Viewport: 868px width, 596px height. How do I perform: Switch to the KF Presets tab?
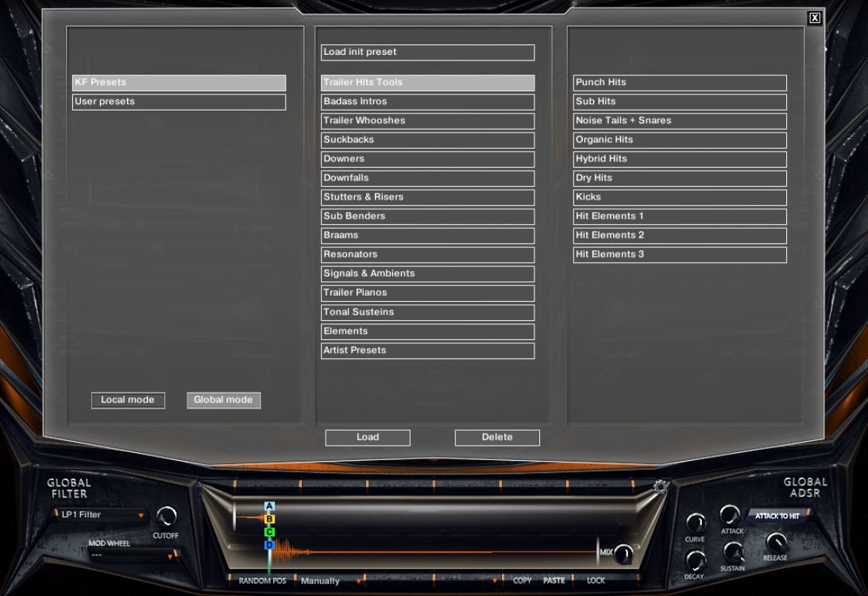(x=179, y=82)
